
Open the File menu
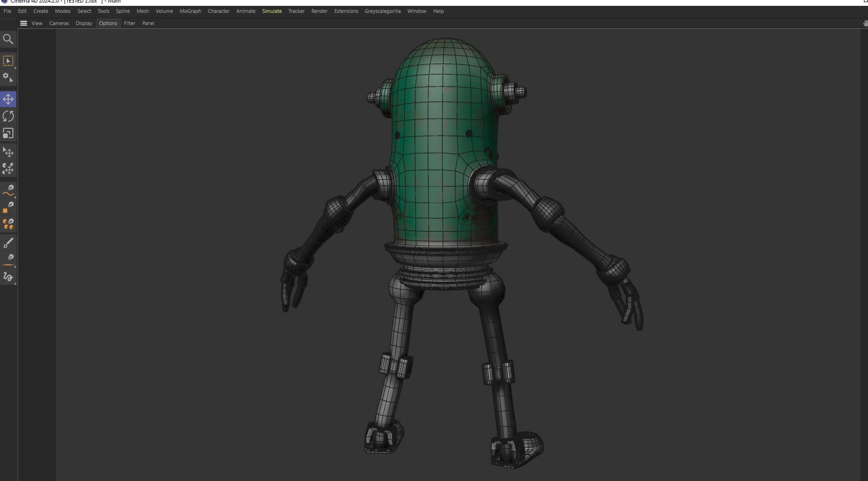click(7, 11)
